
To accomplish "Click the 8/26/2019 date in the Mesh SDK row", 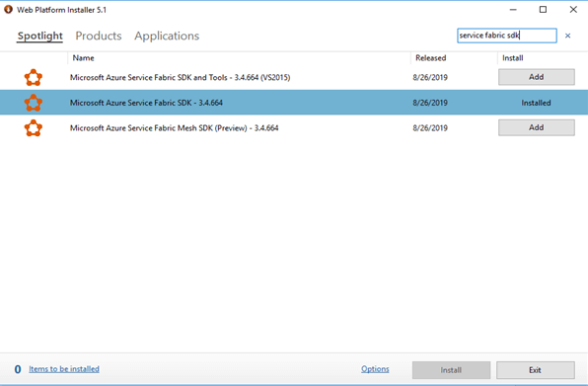I will coord(430,128).
